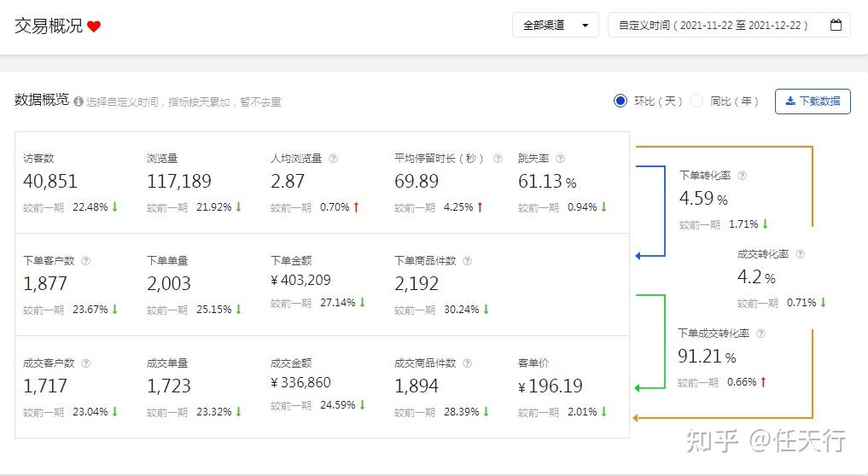Click the 下单单量 value 2,003
Screen dimensions: 868x476
point(169,283)
